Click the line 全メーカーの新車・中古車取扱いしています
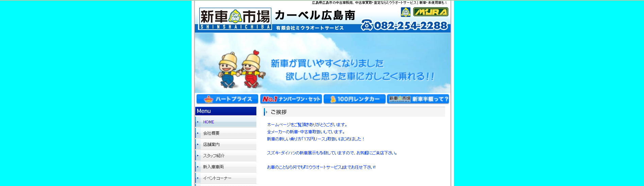 [306, 132]
